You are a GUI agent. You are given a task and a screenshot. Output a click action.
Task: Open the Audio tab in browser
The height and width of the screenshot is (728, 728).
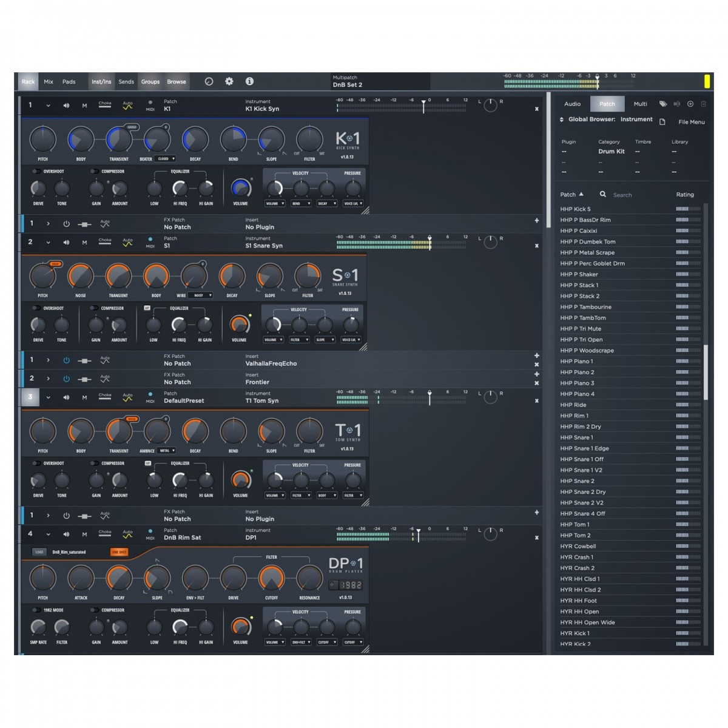coord(573,104)
